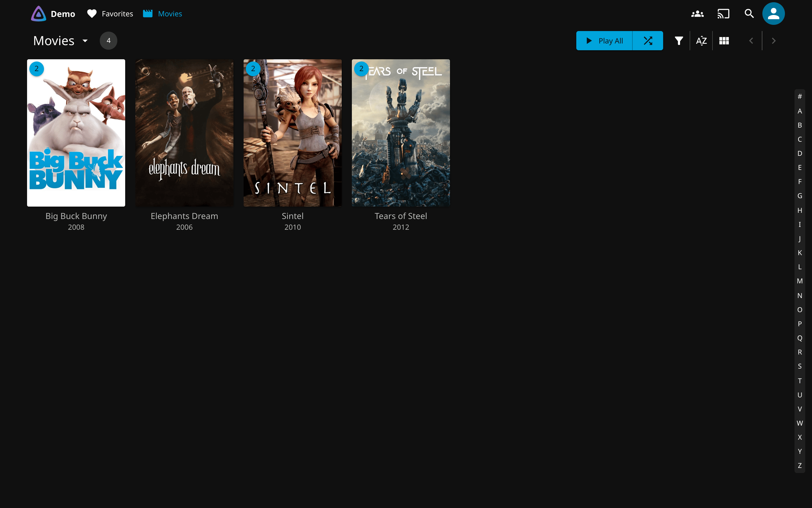Jump to letter H in alphabet picker

point(800,210)
